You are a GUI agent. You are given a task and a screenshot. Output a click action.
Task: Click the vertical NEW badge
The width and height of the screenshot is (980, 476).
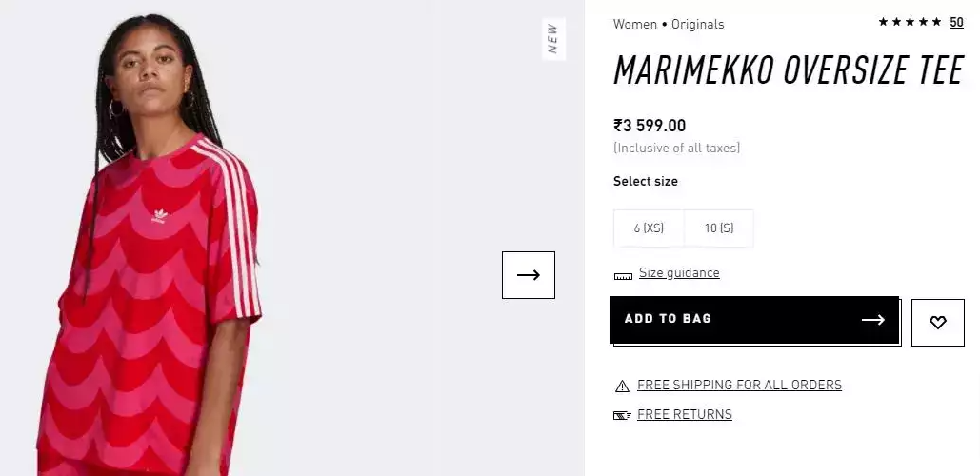pos(552,38)
